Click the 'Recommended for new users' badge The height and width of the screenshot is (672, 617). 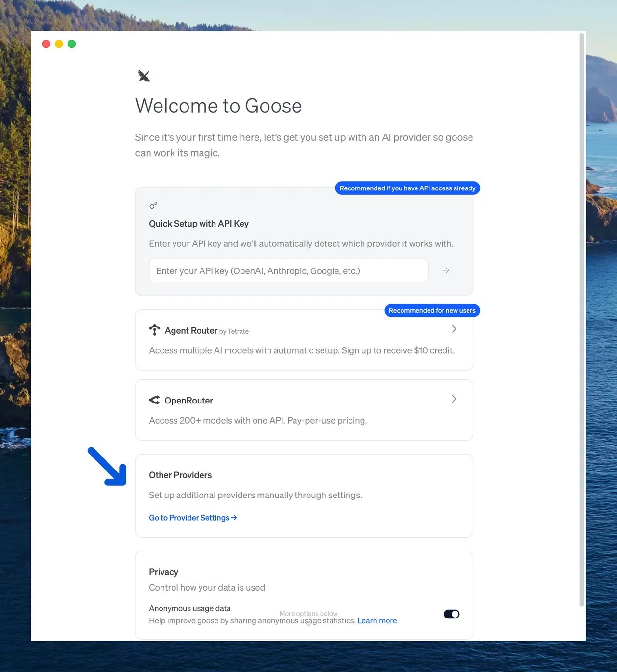(x=432, y=310)
